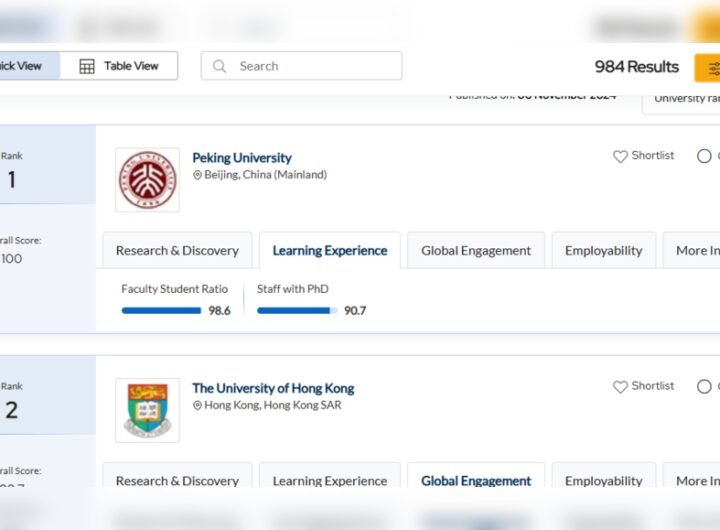Click the 90.7 Staff with PhD score
The height and width of the screenshot is (530, 720).
[355, 310]
